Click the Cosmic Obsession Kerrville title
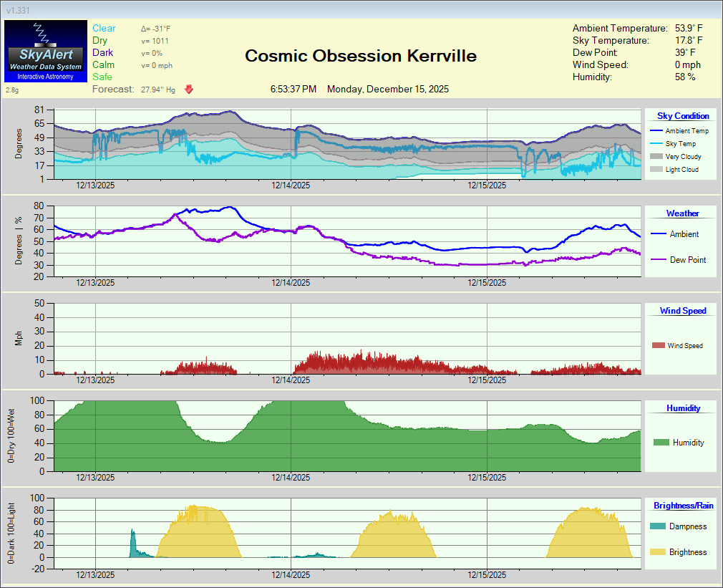The width and height of the screenshot is (723, 588). coord(361,56)
